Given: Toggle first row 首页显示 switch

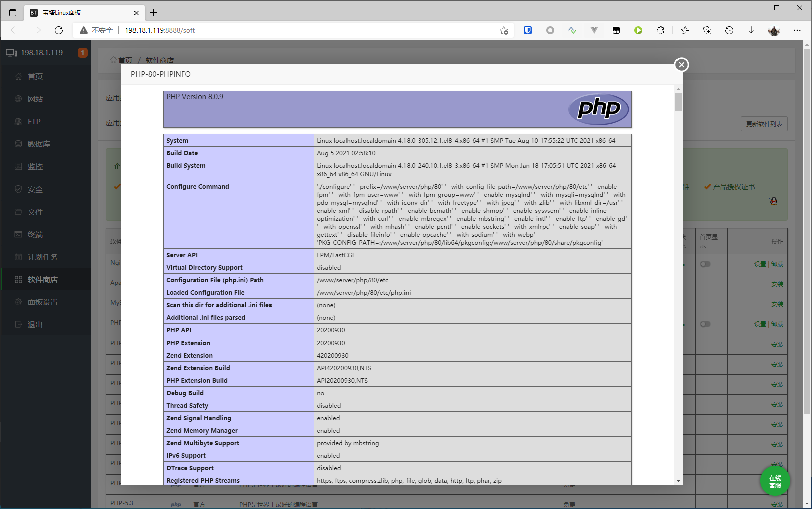Looking at the screenshot, I should [x=705, y=264].
